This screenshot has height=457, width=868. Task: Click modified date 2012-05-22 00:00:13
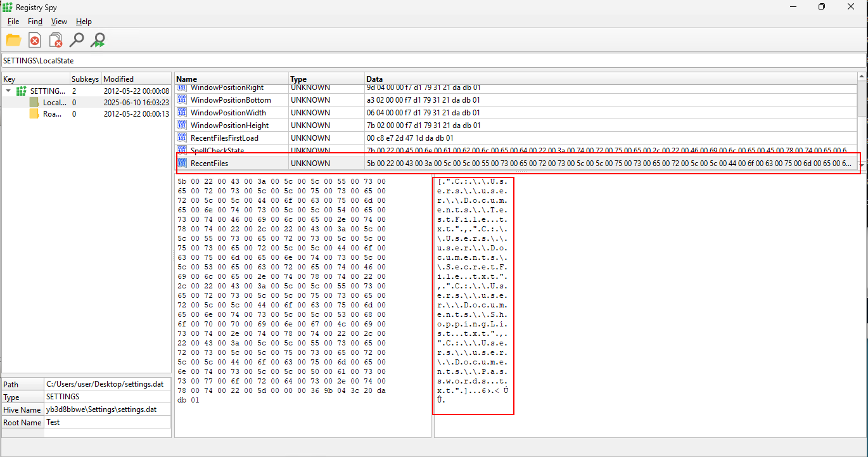(x=136, y=114)
